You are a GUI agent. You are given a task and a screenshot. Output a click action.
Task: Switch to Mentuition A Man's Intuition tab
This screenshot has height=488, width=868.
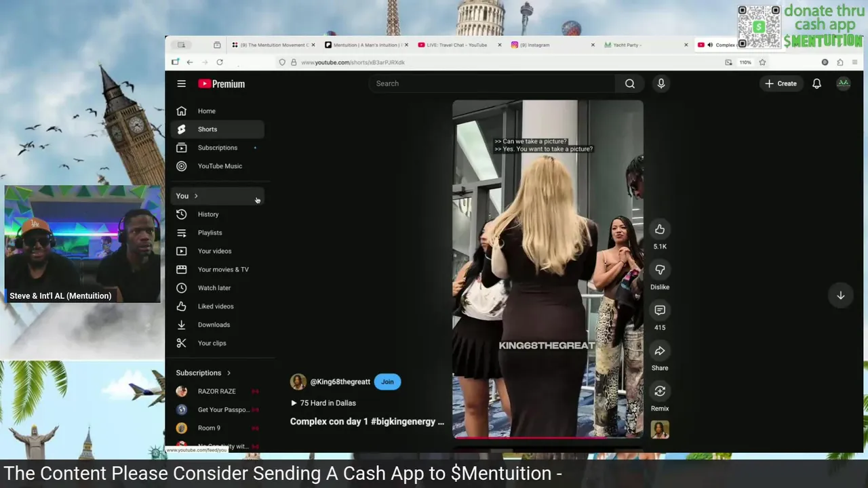click(366, 45)
